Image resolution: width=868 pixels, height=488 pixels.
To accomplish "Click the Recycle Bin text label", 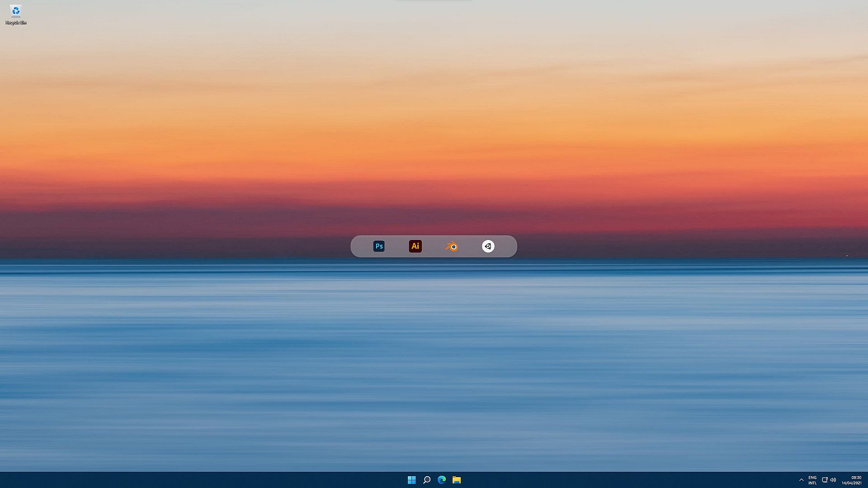I will coord(16,23).
